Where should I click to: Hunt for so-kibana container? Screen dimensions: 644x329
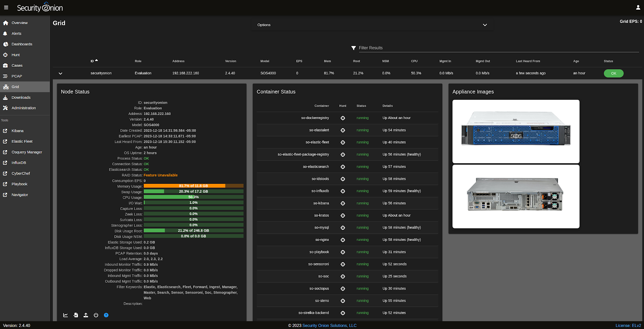(343, 204)
